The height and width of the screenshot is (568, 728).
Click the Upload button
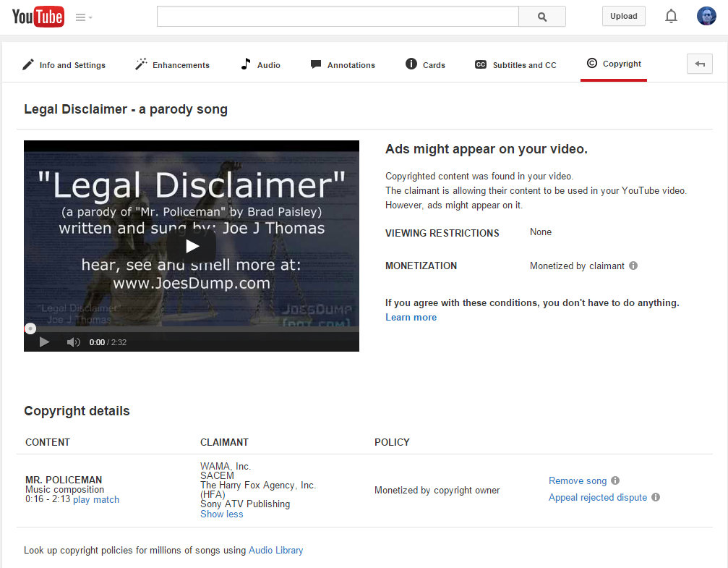pyautogui.click(x=624, y=16)
